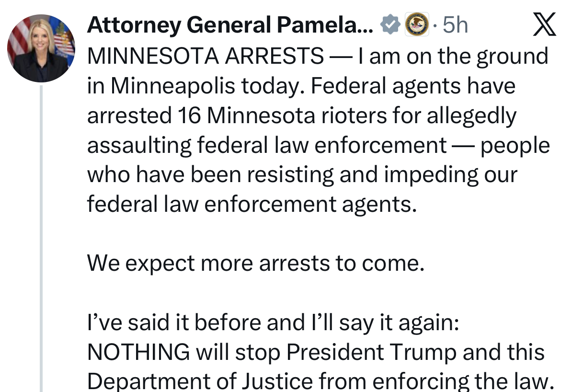The width and height of the screenshot is (572, 392).
Task: Click the display name Attorney General Pamela...
Action: (x=230, y=25)
